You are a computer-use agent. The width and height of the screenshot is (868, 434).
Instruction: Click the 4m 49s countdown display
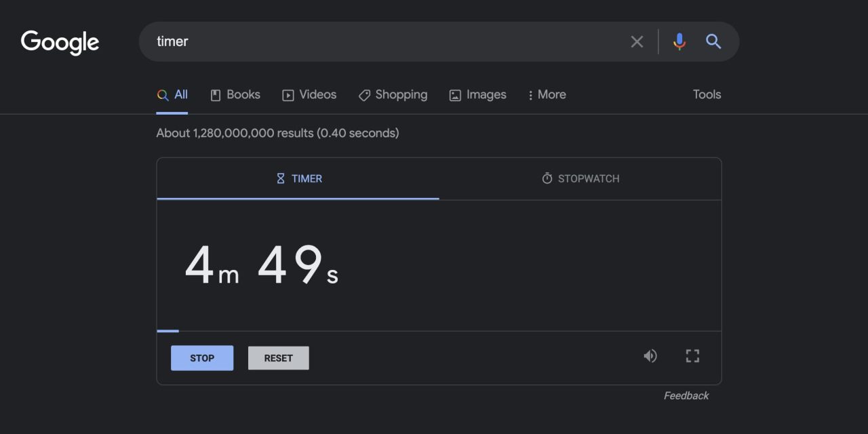point(262,266)
